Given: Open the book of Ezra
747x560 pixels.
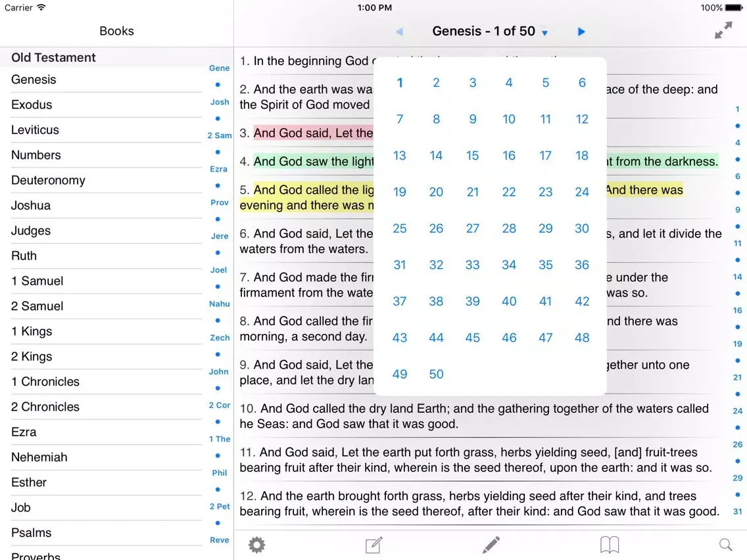Looking at the screenshot, I should click(x=107, y=432).
